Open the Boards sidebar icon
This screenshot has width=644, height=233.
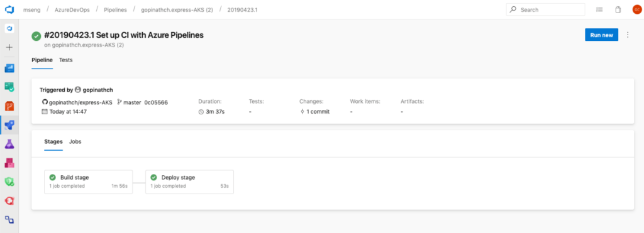pyautogui.click(x=9, y=87)
